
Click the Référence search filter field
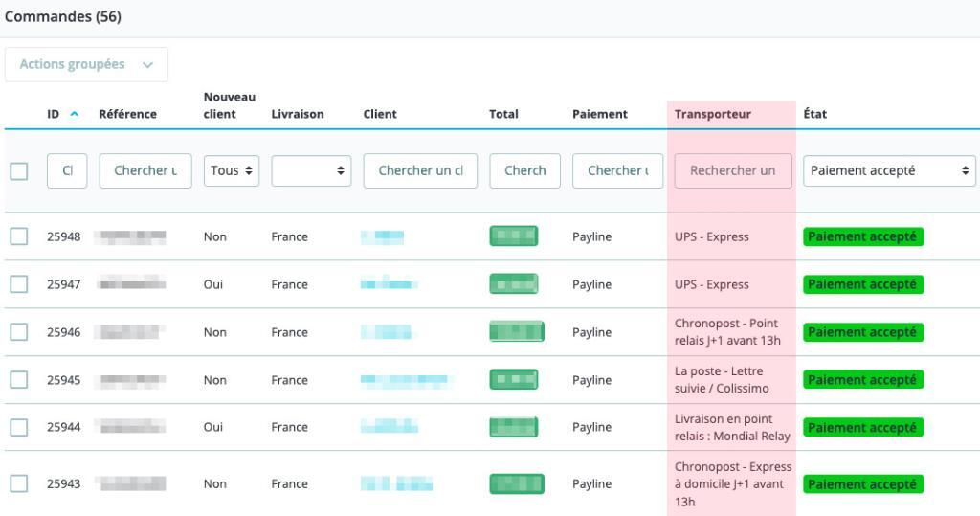click(145, 171)
